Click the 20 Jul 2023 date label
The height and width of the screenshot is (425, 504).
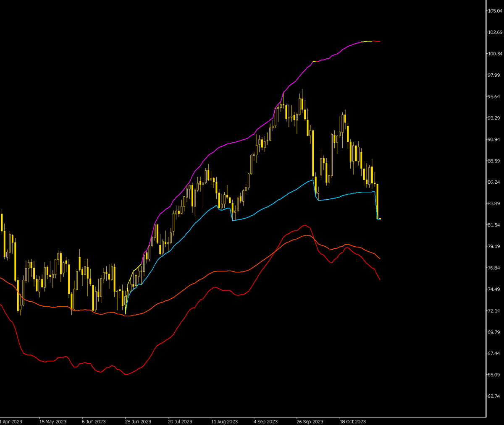[x=180, y=422]
